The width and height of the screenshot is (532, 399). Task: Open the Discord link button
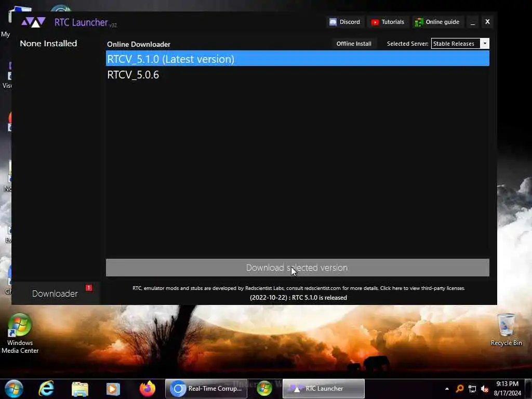(345, 22)
